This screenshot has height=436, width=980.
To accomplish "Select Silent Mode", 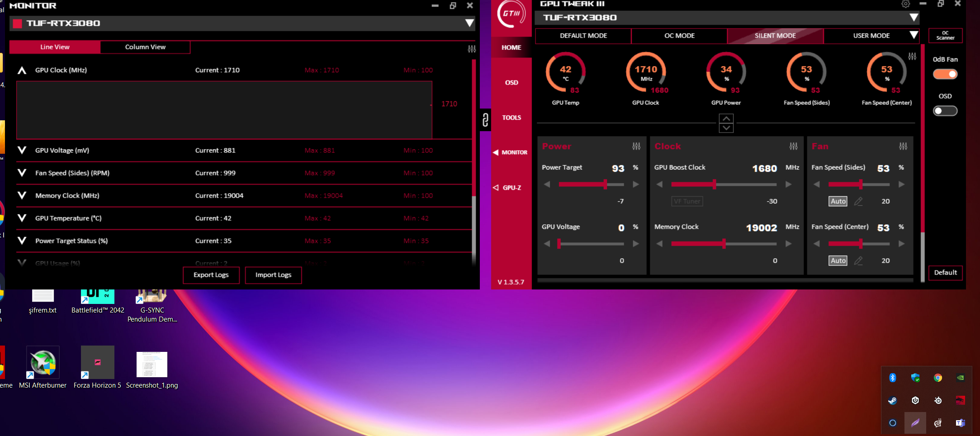I will coord(775,36).
